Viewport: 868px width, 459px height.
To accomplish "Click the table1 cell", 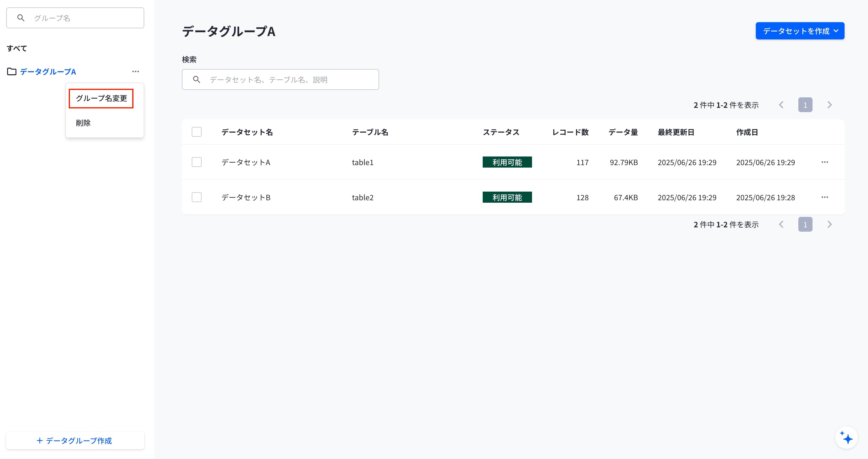I will click(x=362, y=162).
